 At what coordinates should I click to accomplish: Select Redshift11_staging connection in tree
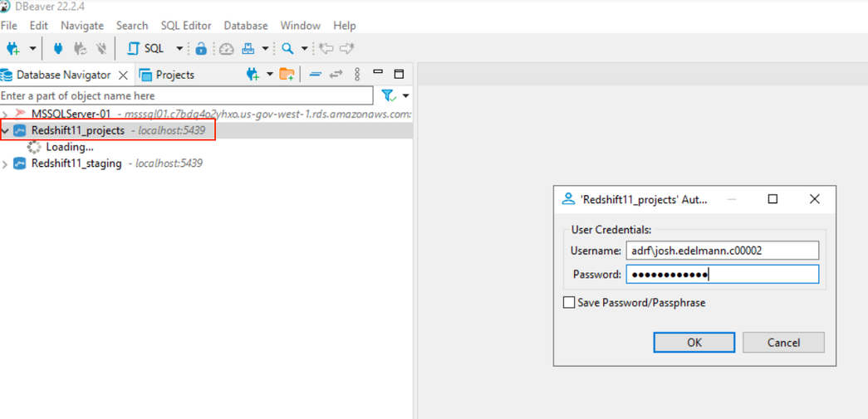76,163
